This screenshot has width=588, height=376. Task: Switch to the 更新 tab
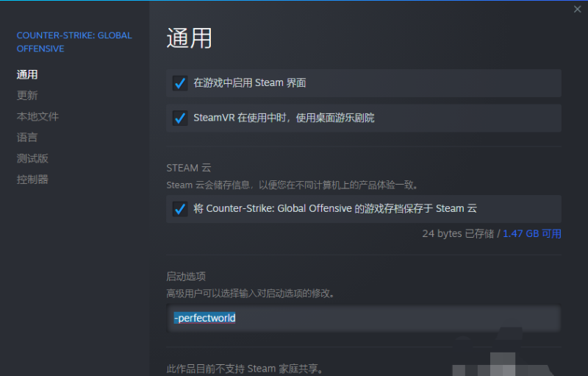(27, 96)
